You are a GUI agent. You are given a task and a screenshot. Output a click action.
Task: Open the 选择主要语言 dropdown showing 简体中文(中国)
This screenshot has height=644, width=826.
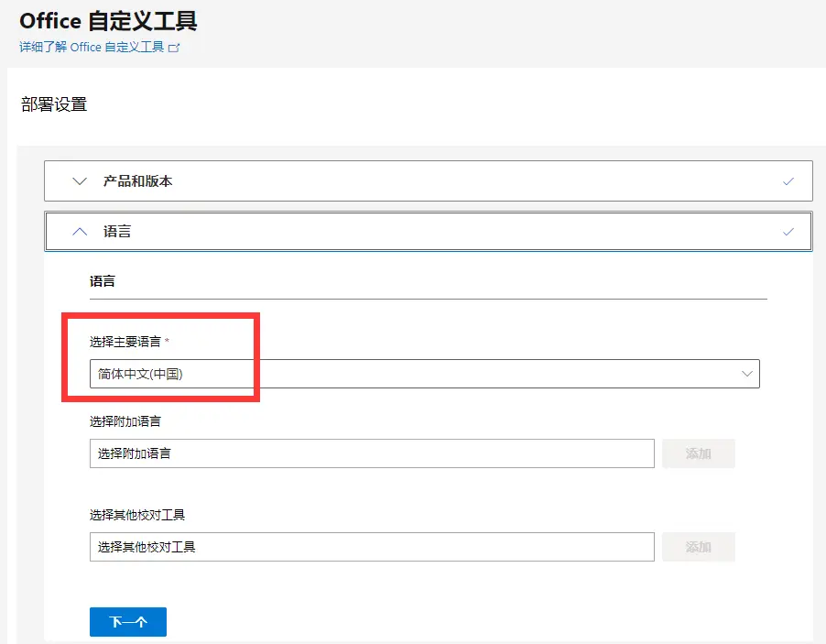425,374
